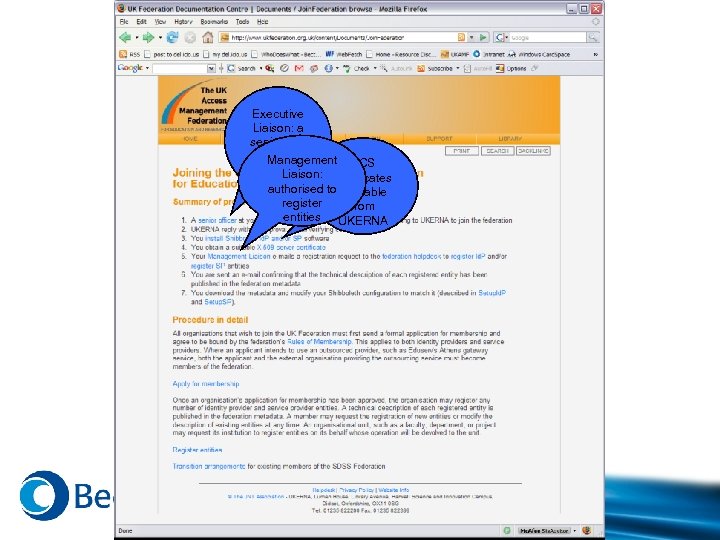Open the History menu
The width and height of the screenshot is (720, 540).
coord(183,22)
